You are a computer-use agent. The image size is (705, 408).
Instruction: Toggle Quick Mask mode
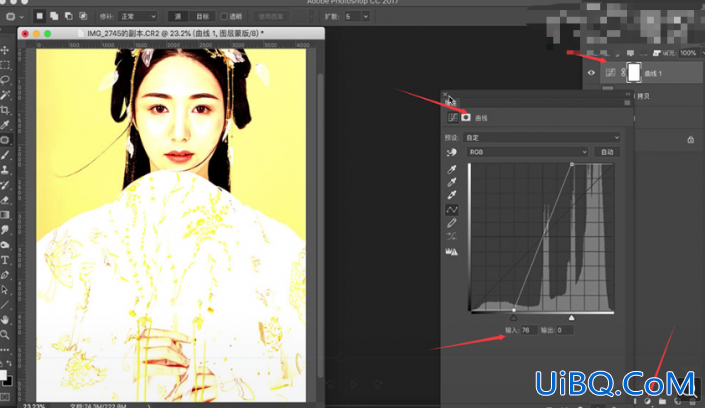click(x=5, y=397)
